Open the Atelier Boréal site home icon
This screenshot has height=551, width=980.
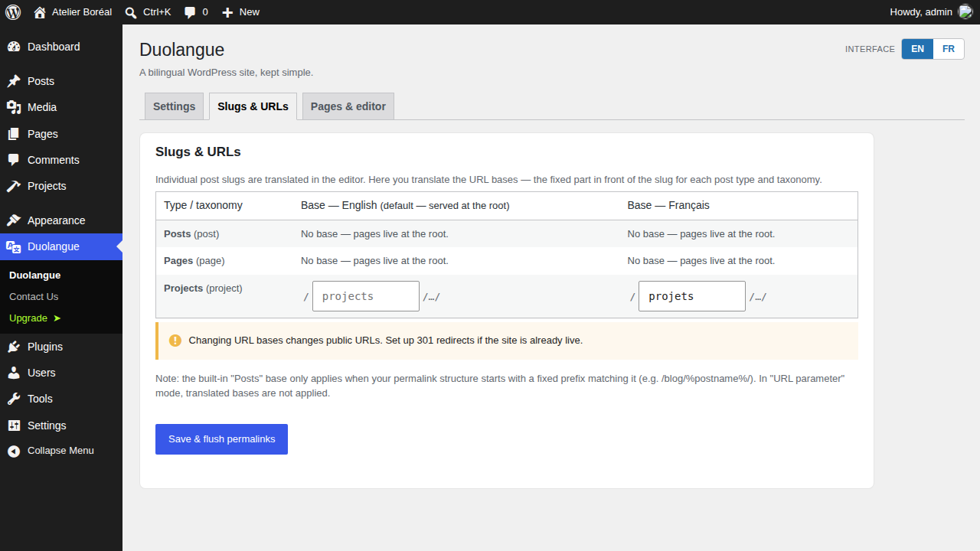[40, 12]
